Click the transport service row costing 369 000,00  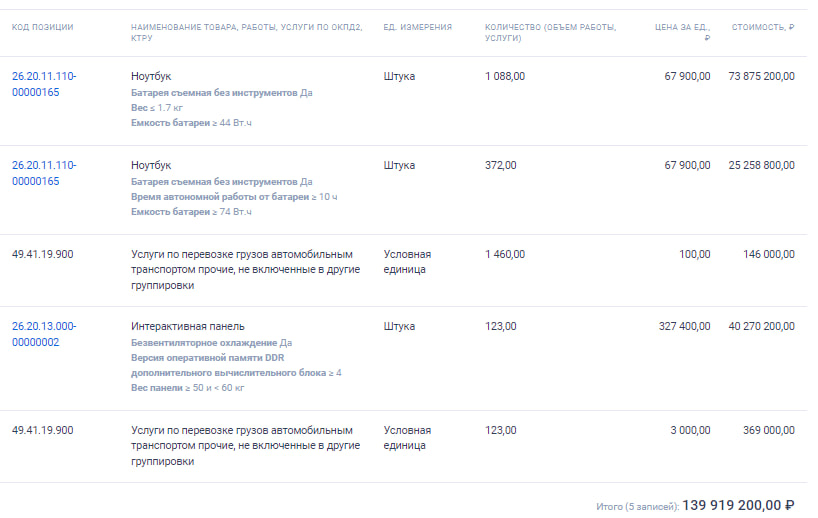pyautogui.click(x=404, y=446)
